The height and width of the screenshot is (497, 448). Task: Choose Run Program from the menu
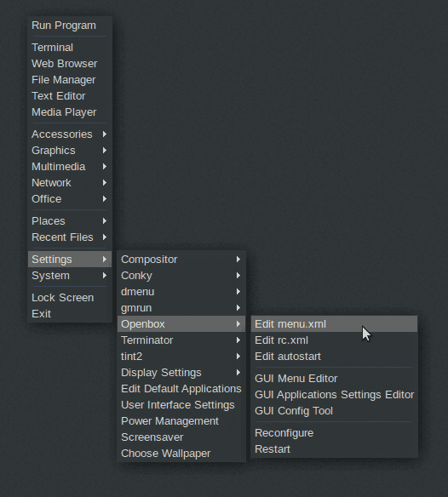tap(70, 26)
